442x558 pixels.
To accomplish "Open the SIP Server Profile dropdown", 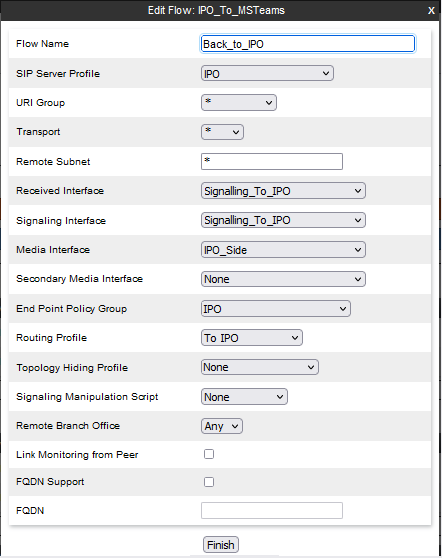I will coord(267,73).
